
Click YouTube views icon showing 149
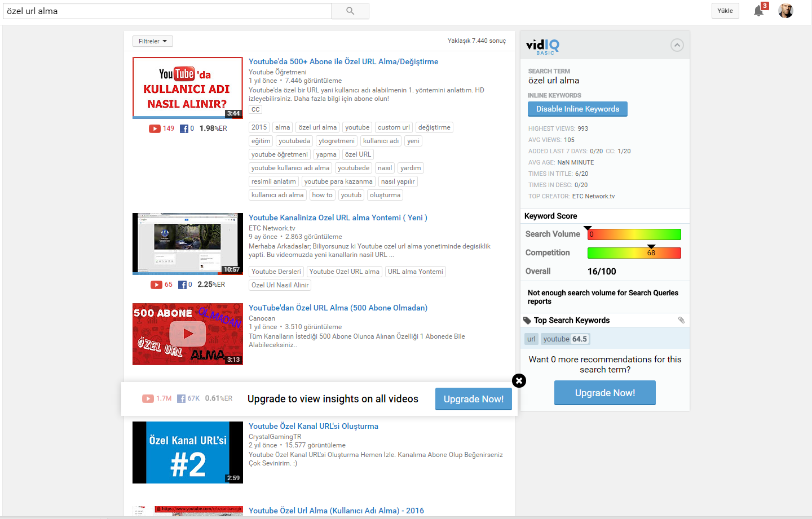155,128
